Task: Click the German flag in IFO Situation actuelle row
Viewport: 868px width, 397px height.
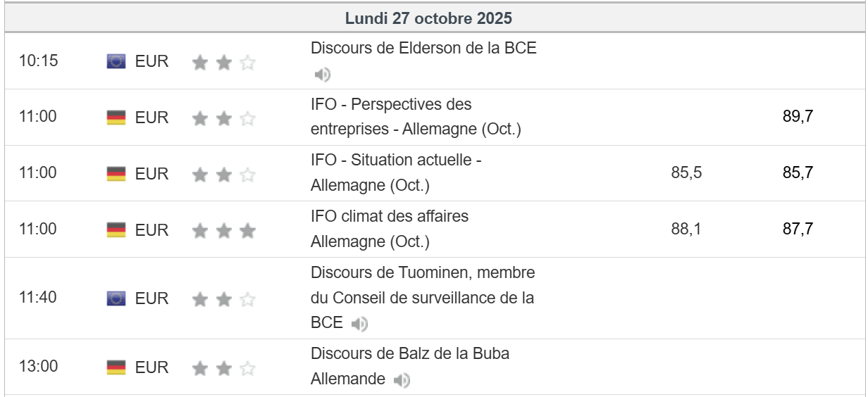Action: [x=116, y=173]
